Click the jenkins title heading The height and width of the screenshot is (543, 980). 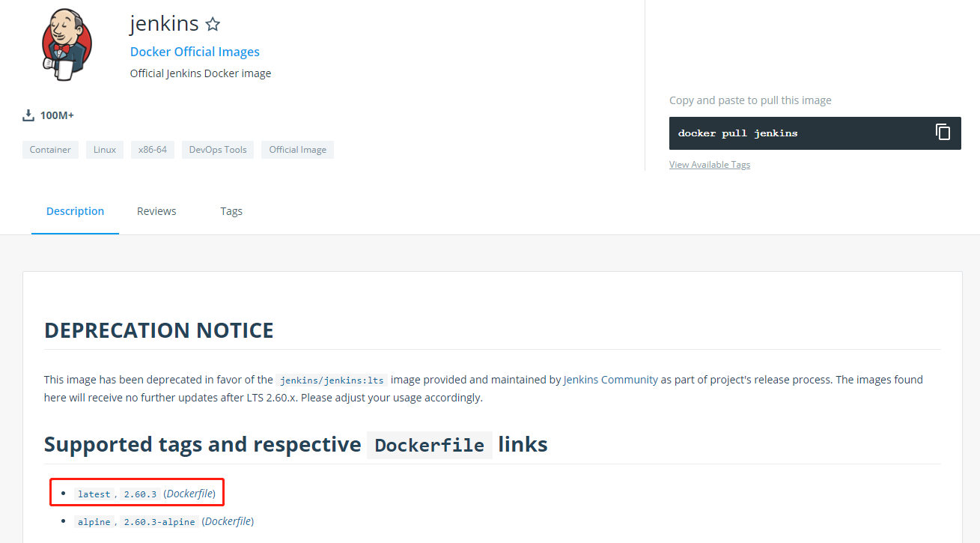(164, 24)
